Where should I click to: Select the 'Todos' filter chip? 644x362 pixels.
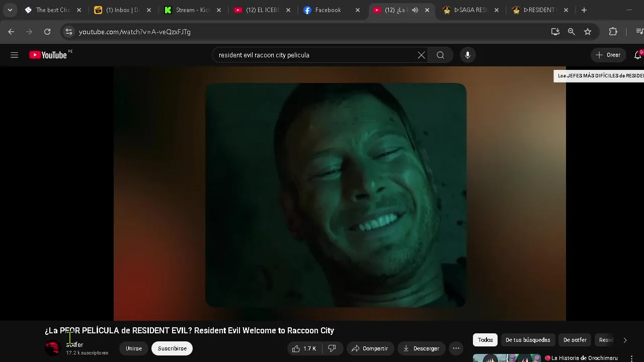[x=486, y=340]
